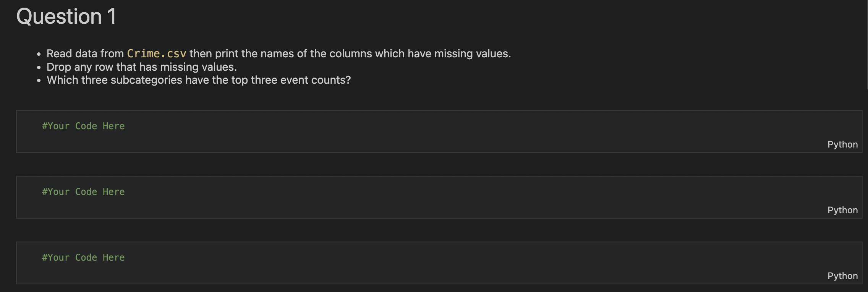Click the bullet asking about the top three subcategories
Viewport: 868px width, 292px height.
tap(199, 80)
